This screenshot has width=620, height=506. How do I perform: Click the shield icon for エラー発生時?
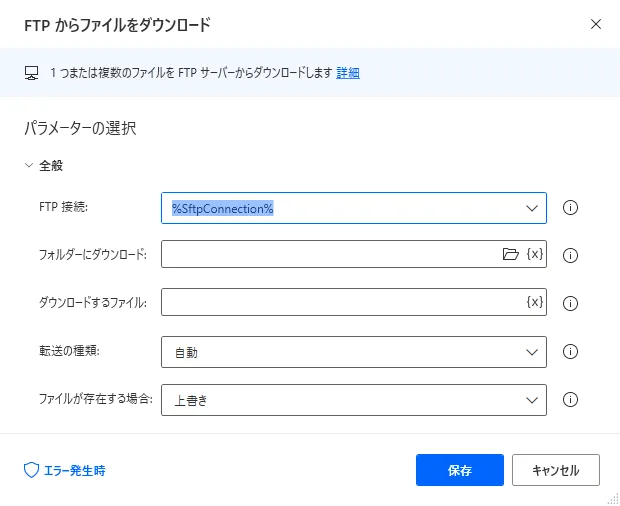tap(31, 469)
